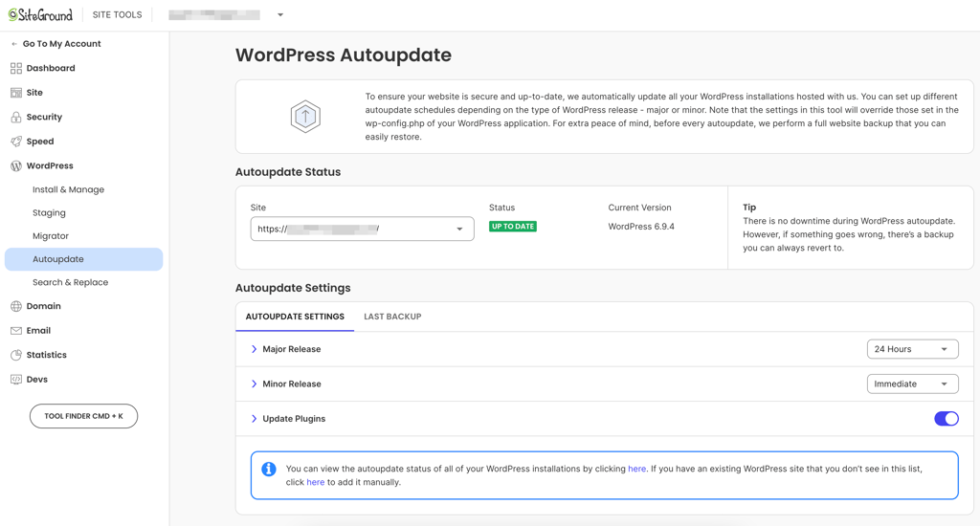Click the Tool Finder CMD + K button
Image resolution: width=980 pixels, height=526 pixels.
point(84,416)
